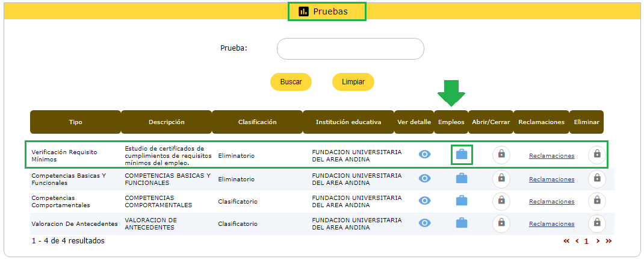Click the Pruebas bar chart icon

[x=303, y=11]
